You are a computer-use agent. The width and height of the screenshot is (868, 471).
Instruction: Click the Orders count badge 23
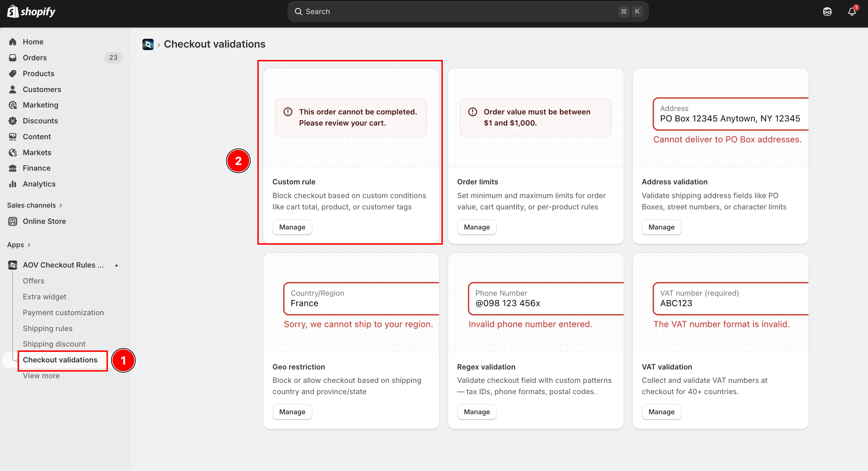coord(113,58)
